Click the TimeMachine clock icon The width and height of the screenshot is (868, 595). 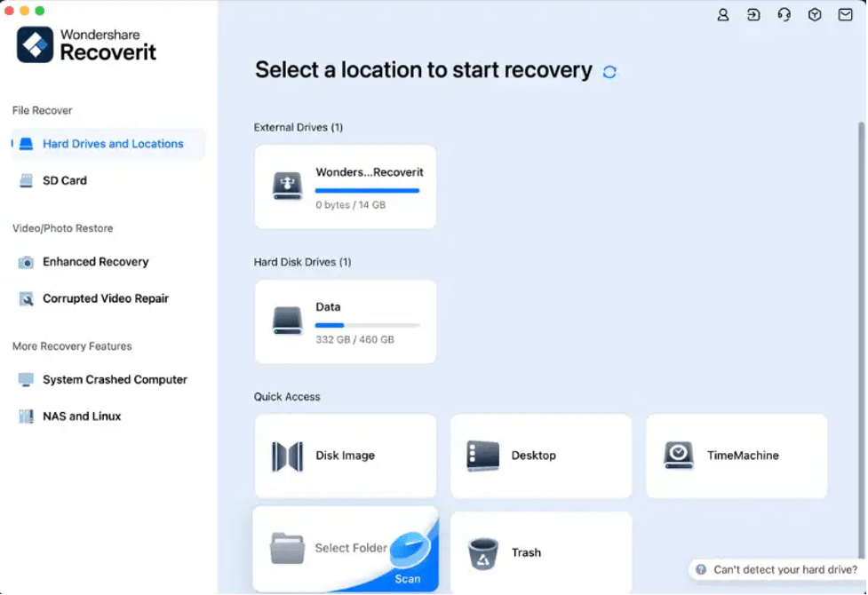point(679,455)
